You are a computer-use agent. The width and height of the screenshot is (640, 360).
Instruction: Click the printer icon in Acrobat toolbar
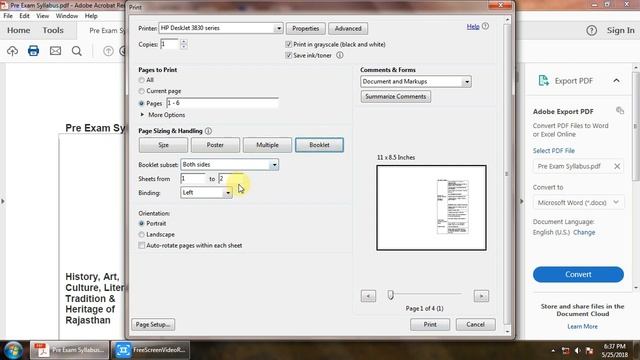coord(33,51)
